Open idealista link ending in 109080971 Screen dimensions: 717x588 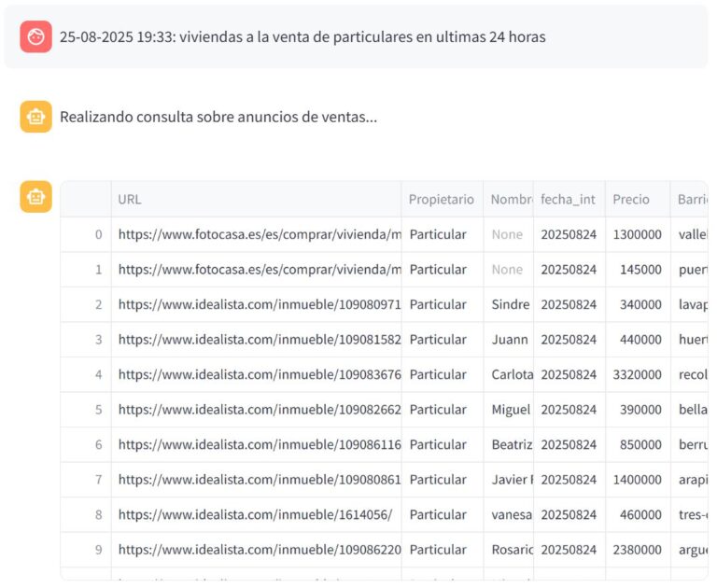click(x=260, y=304)
